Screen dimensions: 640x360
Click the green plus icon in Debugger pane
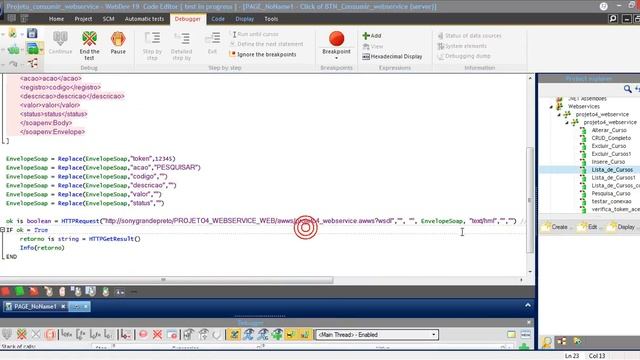(524, 347)
